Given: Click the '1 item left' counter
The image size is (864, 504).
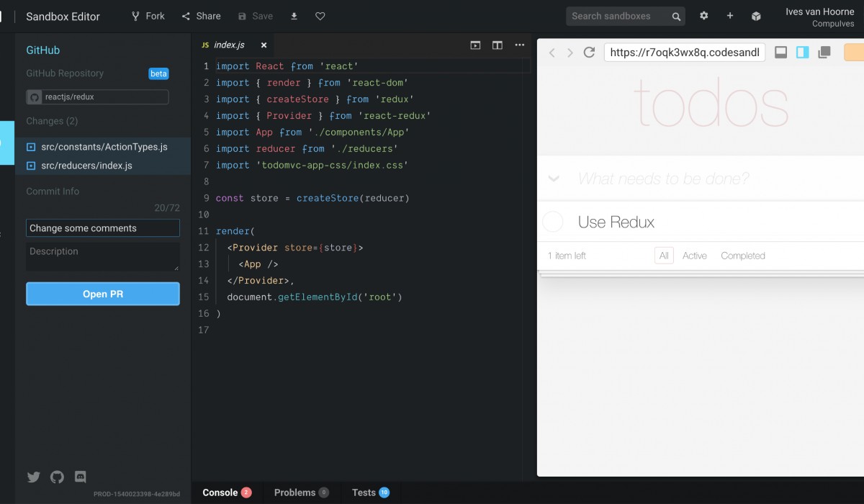Looking at the screenshot, I should pos(567,256).
